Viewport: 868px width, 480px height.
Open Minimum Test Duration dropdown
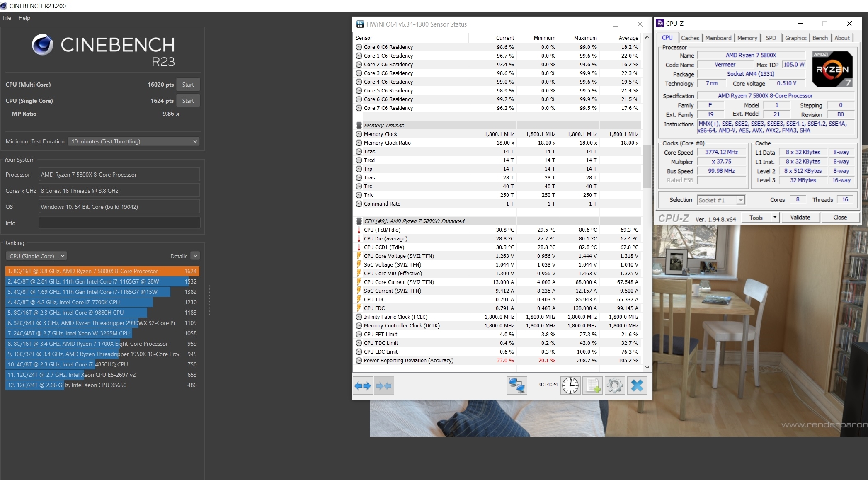133,141
